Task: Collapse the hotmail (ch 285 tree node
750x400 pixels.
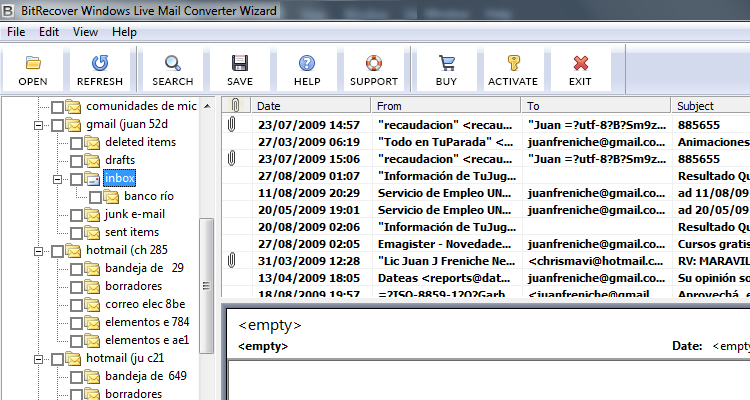Action: (x=39, y=251)
